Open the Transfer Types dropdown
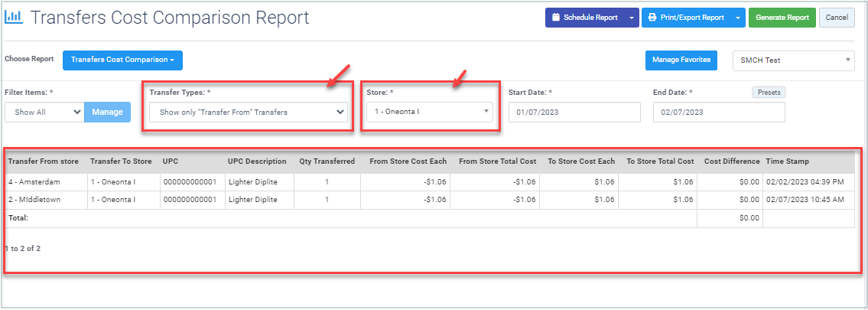 [x=248, y=112]
